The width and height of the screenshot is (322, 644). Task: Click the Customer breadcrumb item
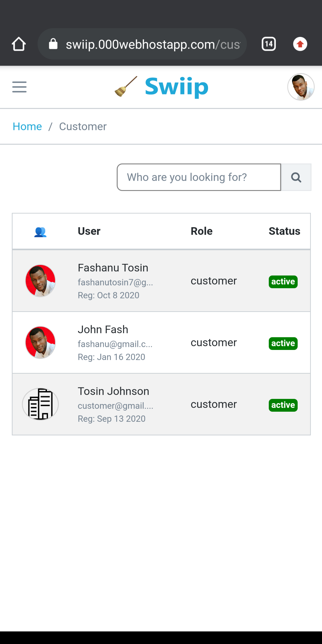click(x=83, y=127)
